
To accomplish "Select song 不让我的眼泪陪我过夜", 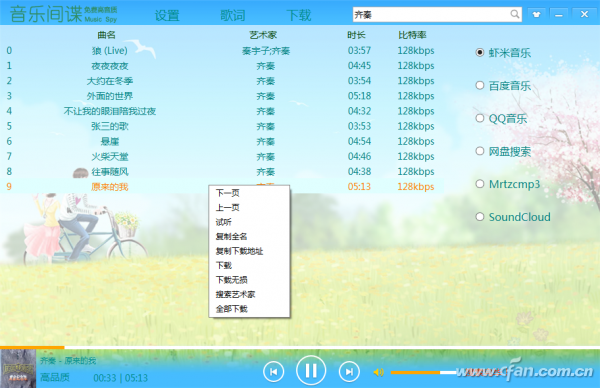I will 109,111.
